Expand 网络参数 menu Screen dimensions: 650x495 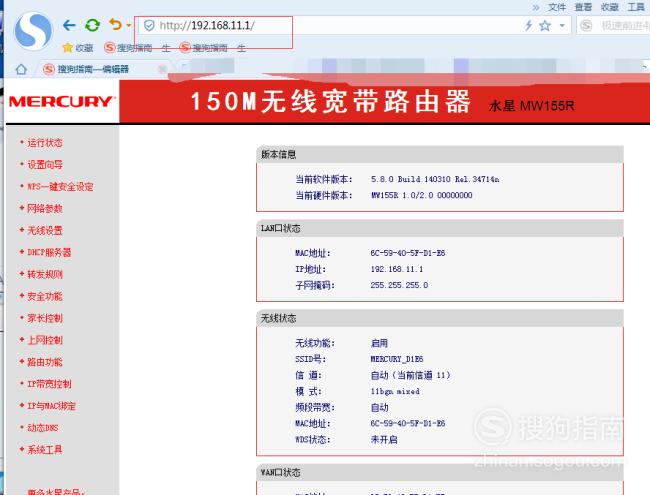[45, 209]
